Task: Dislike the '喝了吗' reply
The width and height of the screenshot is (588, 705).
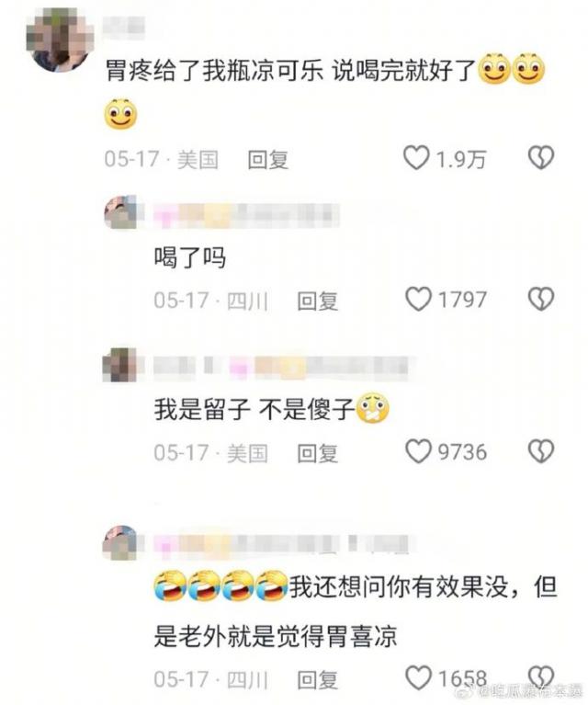Action: pos(541,300)
